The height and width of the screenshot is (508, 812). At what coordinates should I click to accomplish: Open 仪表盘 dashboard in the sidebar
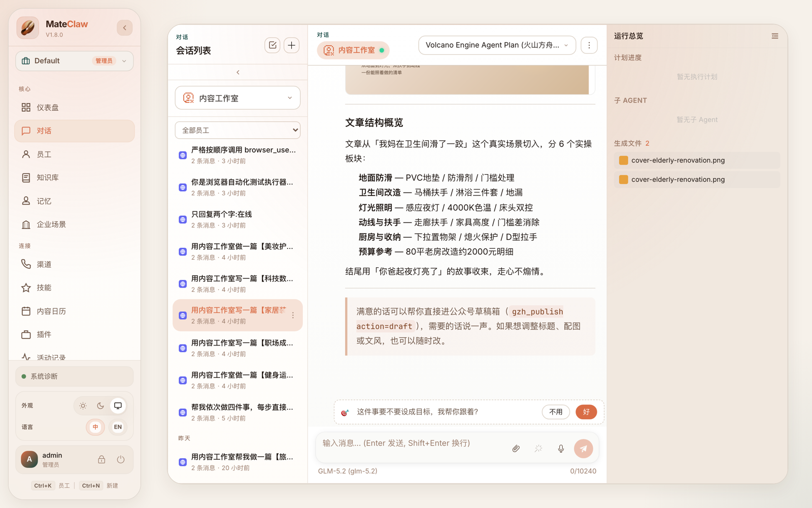[75, 107]
